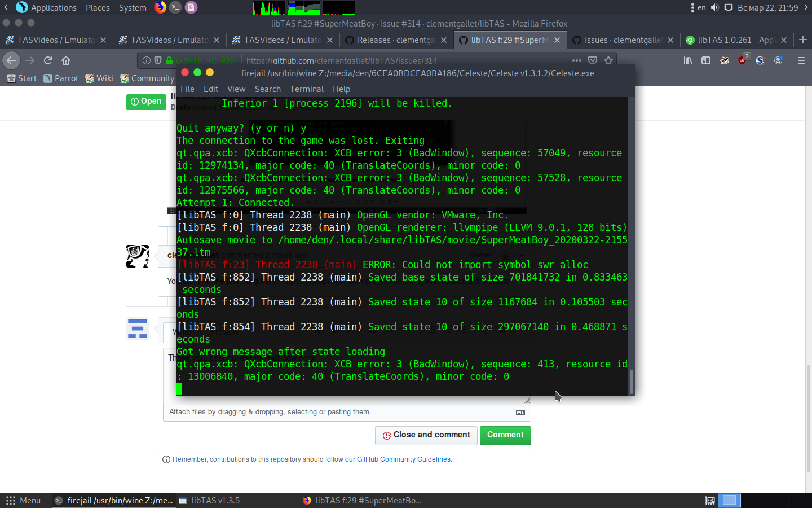Open terminal Terminal menu
The height and width of the screenshot is (508, 812).
pyautogui.click(x=307, y=89)
